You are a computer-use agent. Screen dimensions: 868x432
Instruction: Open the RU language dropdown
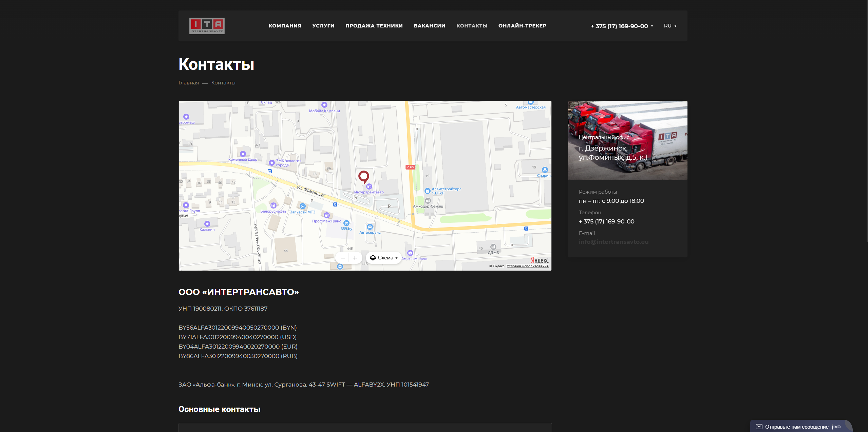[670, 26]
